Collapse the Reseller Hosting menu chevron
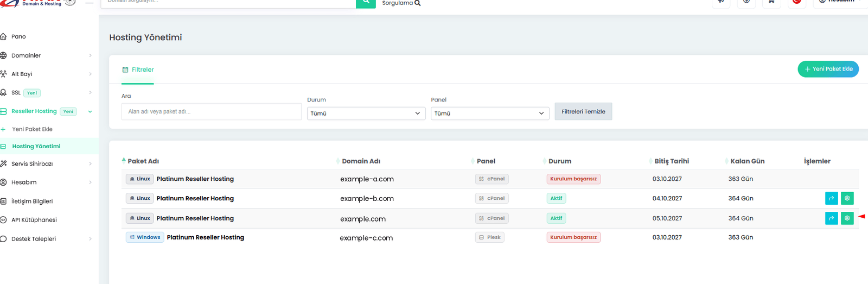 (x=90, y=111)
